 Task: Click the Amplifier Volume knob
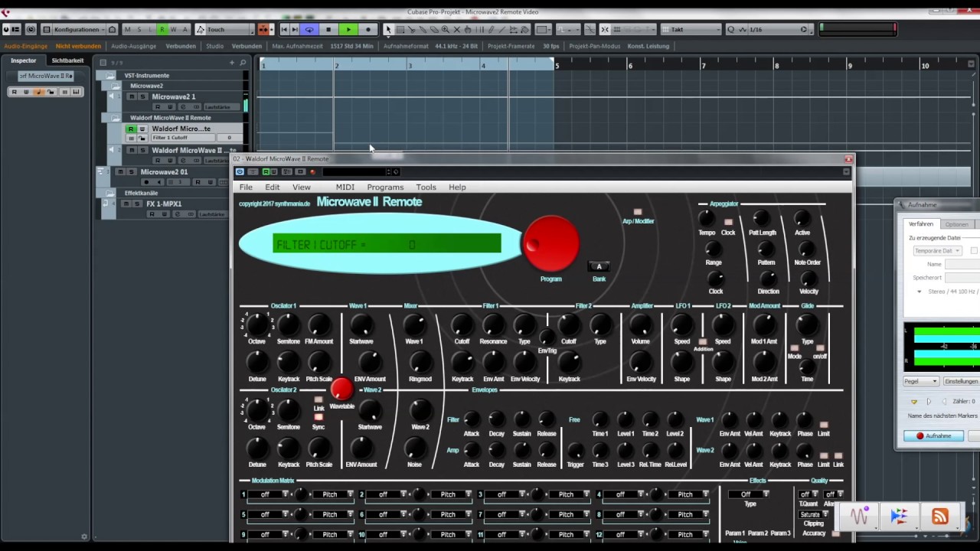[x=640, y=325]
